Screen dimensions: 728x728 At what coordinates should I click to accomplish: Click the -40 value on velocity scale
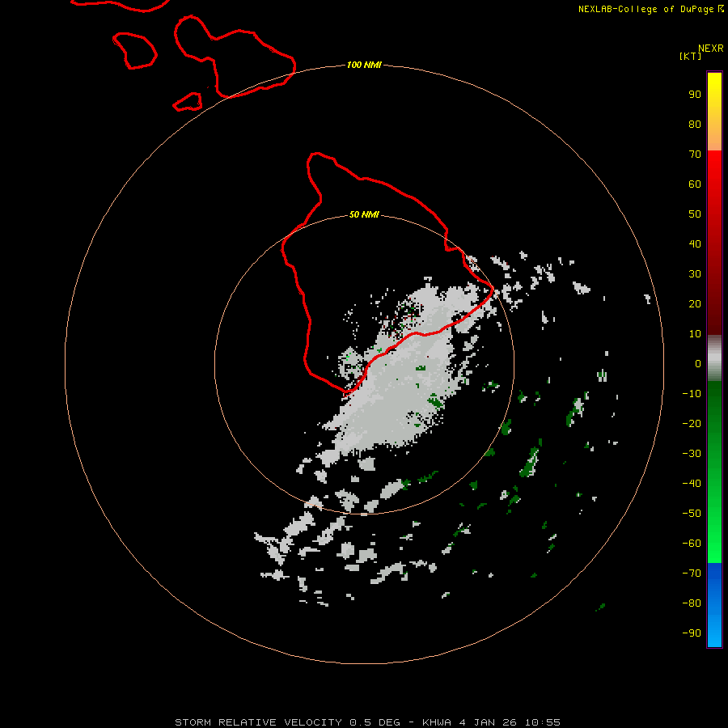click(x=692, y=484)
